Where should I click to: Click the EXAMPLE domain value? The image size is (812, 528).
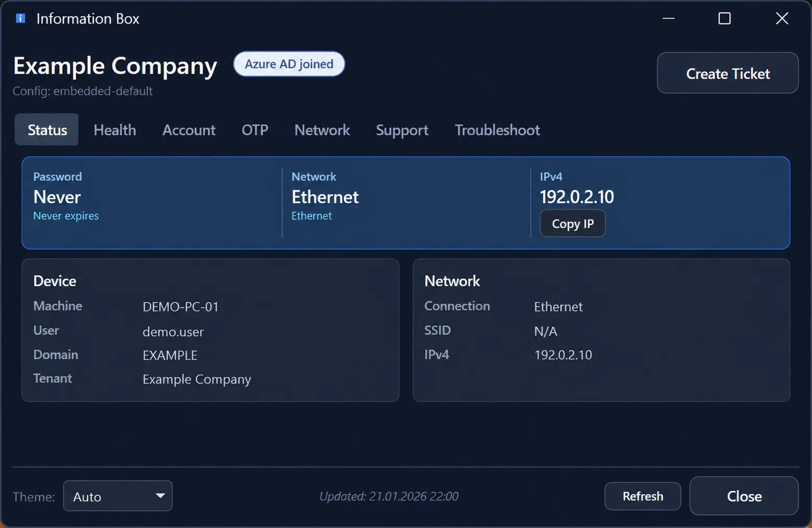pos(170,355)
